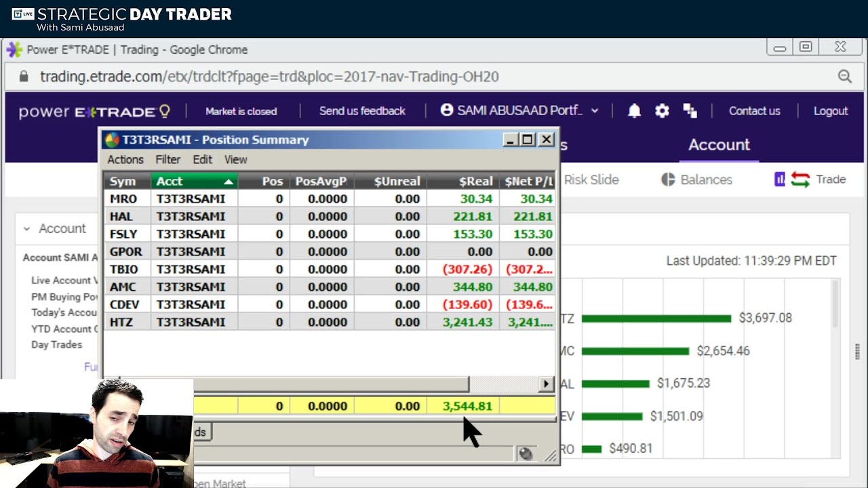Click the Last Updated timestamp text
This screenshot has width=868, height=488.
coord(751,261)
